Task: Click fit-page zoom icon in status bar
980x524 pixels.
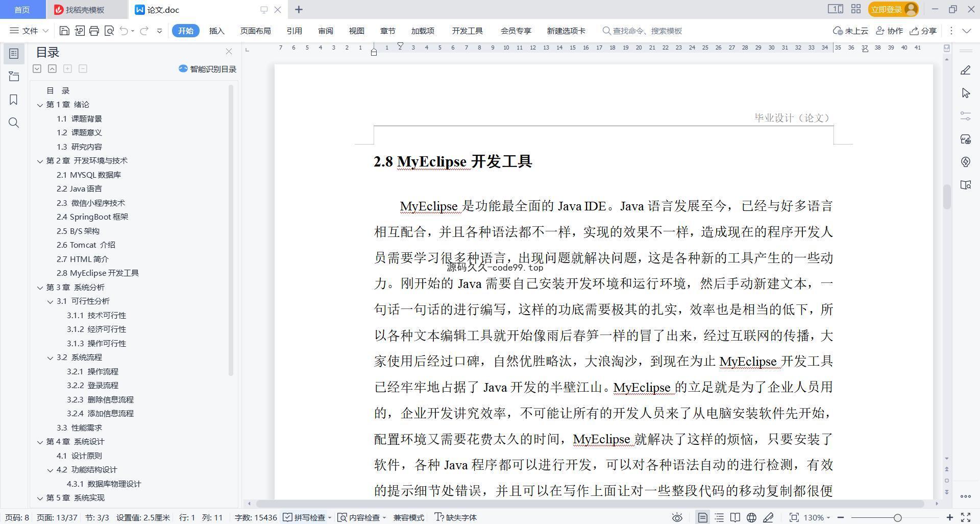Action: pyautogui.click(x=794, y=517)
